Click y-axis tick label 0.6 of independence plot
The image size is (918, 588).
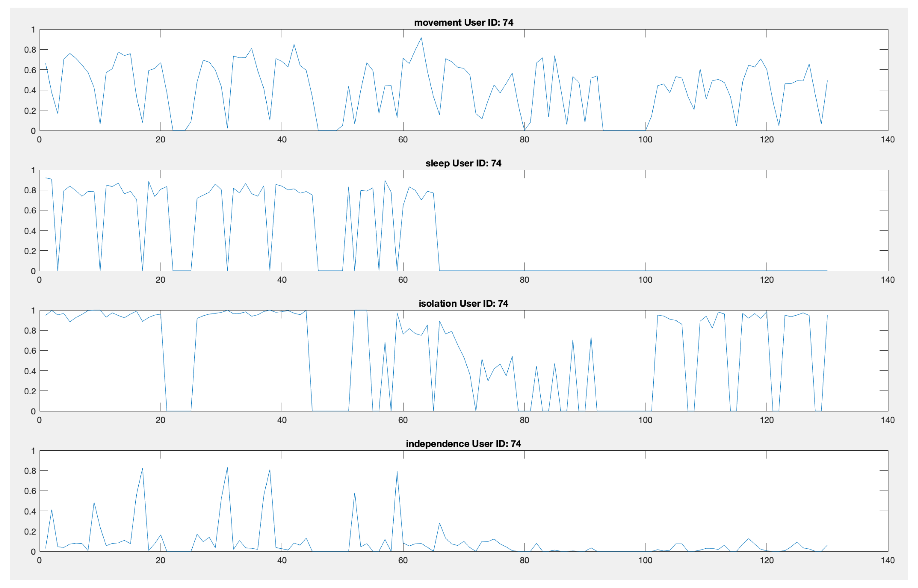[x=30, y=491]
